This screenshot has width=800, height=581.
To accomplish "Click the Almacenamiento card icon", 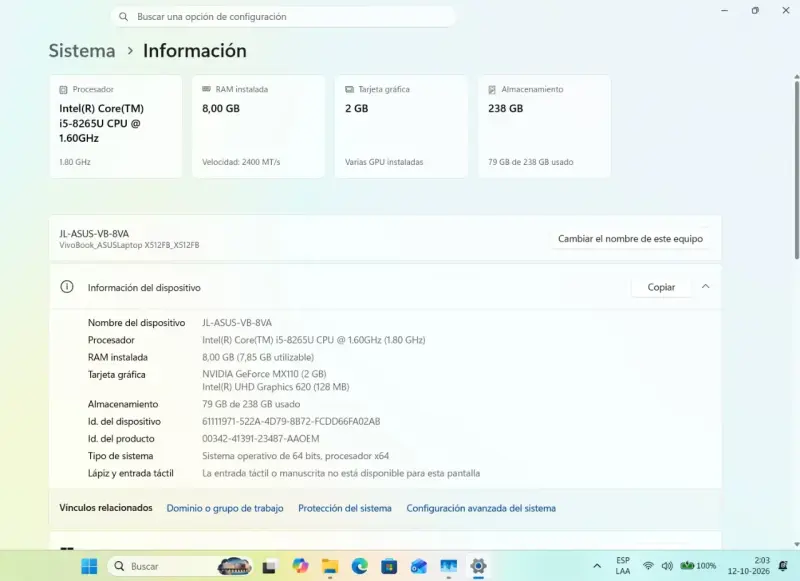I will click(492, 90).
